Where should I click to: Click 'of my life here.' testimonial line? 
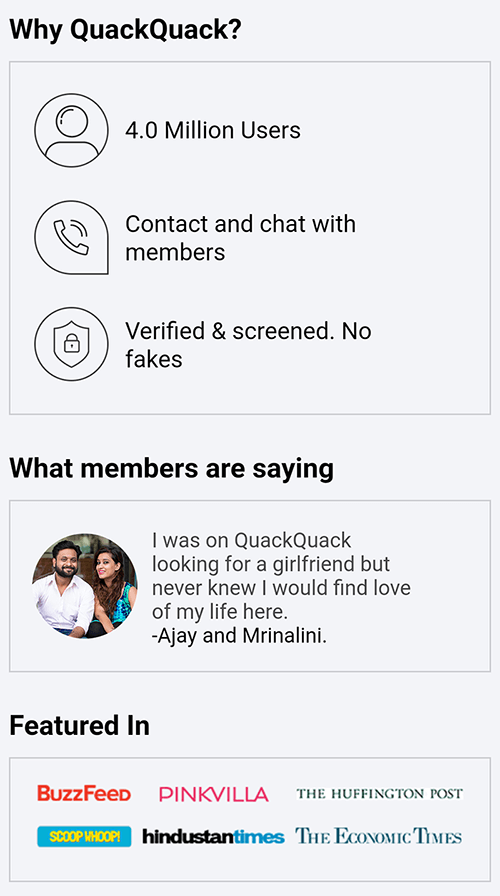219,612
